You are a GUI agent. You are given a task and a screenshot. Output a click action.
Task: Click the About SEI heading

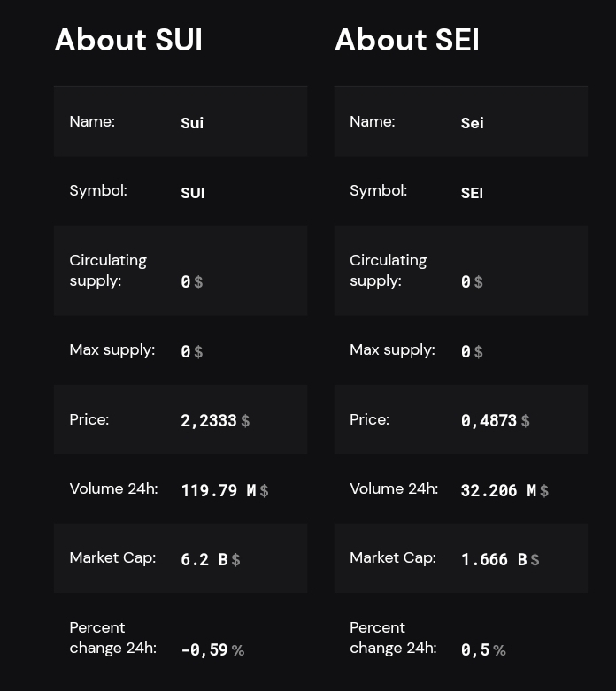coord(406,40)
